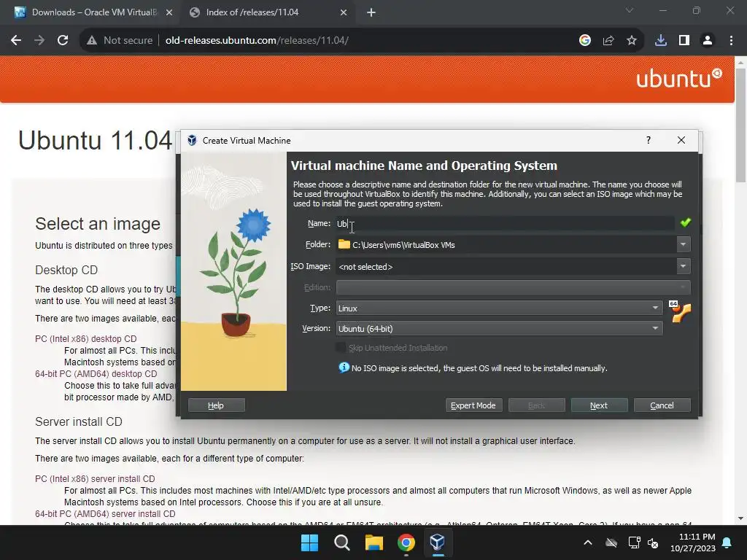Viewport: 747px width, 560px height.
Task: Open PC (Intel x86) server install CD link
Action: [x=95, y=478]
